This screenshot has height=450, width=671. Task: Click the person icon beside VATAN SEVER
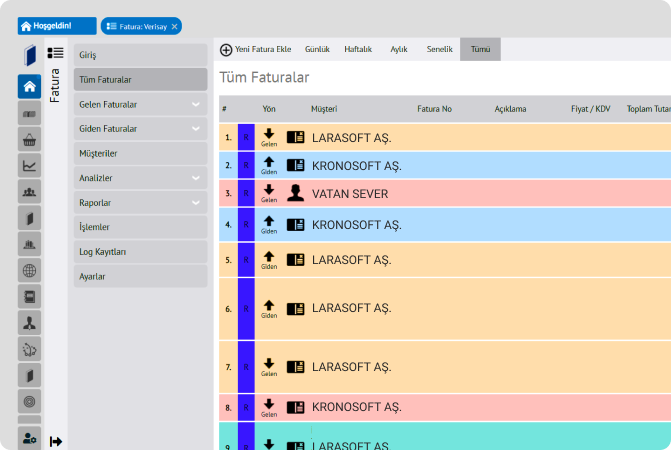(x=295, y=193)
